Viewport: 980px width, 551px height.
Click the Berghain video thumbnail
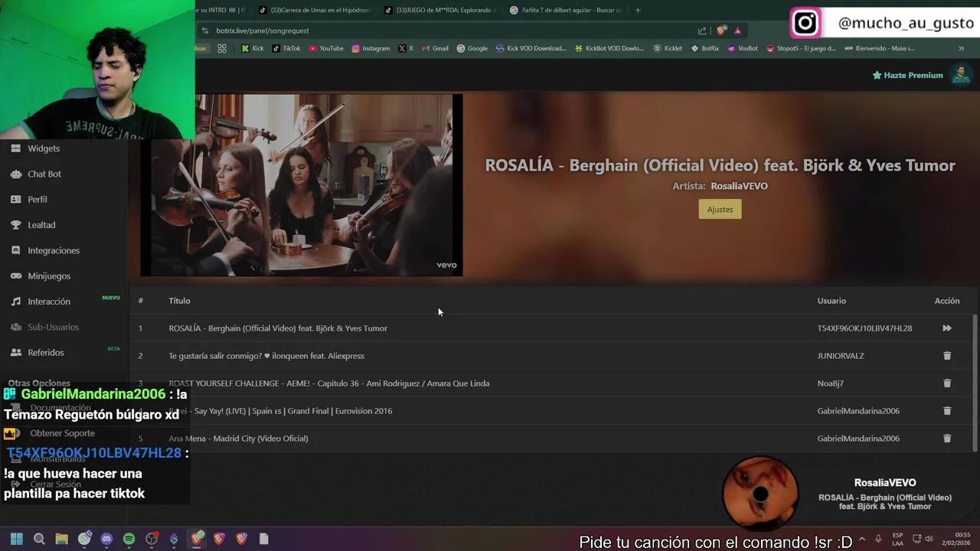tap(302, 184)
